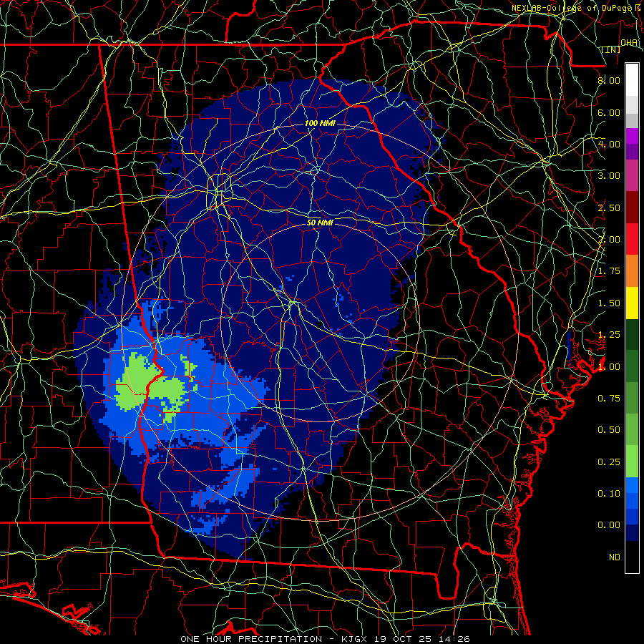Click the "6.00" scale label

609,112
